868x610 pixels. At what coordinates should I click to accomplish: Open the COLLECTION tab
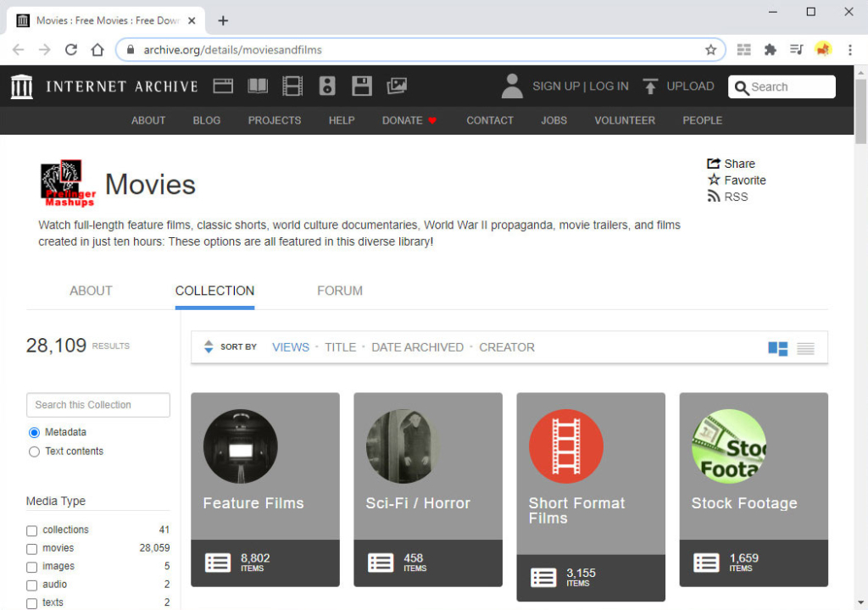coord(214,291)
